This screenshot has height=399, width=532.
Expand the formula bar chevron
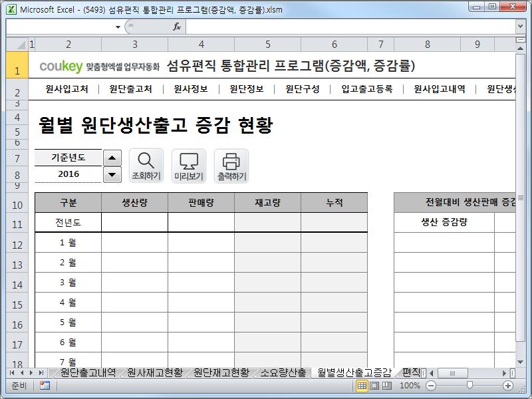click(520, 27)
